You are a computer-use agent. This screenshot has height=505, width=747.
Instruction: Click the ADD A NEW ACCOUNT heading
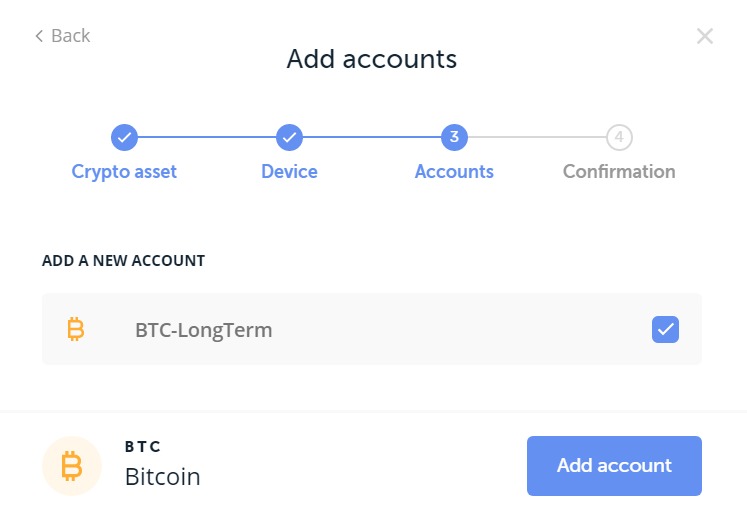point(123,261)
